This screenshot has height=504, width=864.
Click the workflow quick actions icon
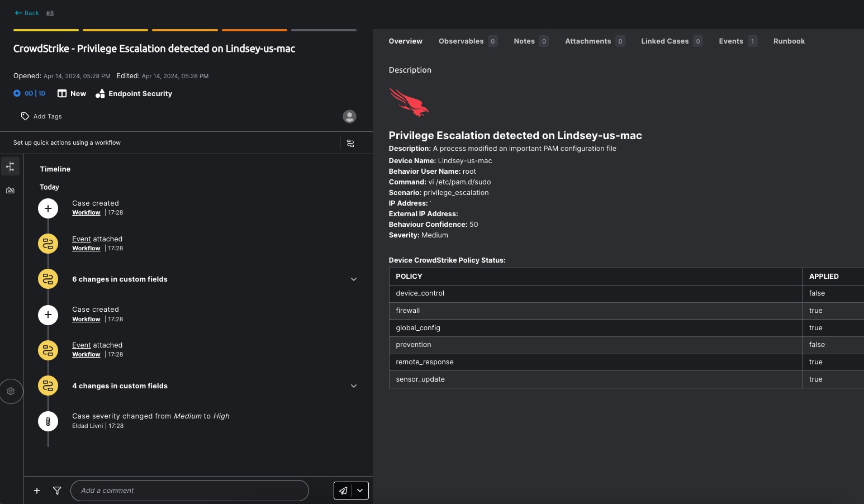click(350, 143)
